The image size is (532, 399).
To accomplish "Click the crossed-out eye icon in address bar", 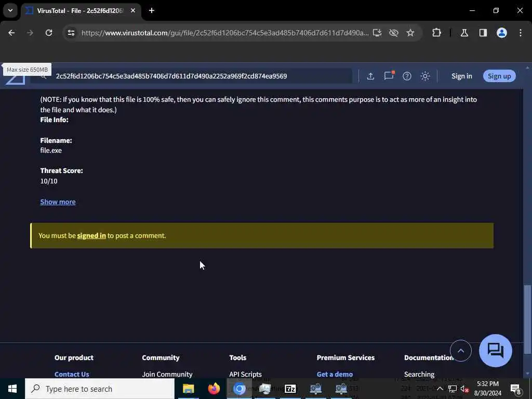I will click(394, 33).
